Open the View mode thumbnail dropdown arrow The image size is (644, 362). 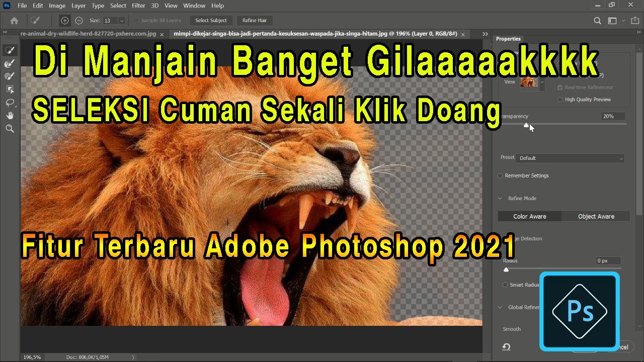pos(542,82)
